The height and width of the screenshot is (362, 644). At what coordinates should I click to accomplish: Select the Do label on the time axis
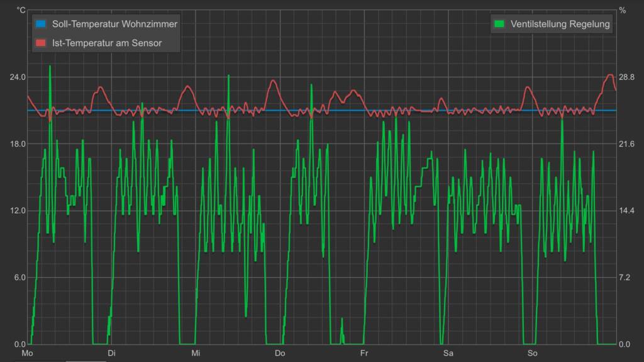(x=280, y=353)
